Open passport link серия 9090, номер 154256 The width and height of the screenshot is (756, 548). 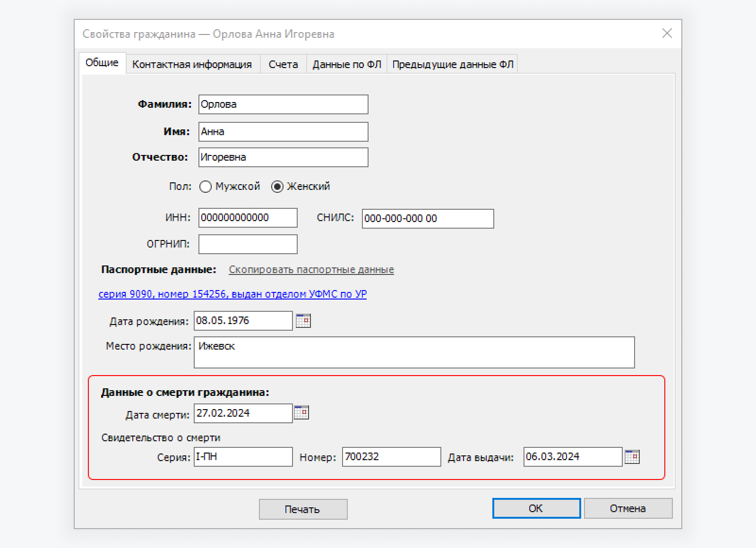[x=232, y=294]
